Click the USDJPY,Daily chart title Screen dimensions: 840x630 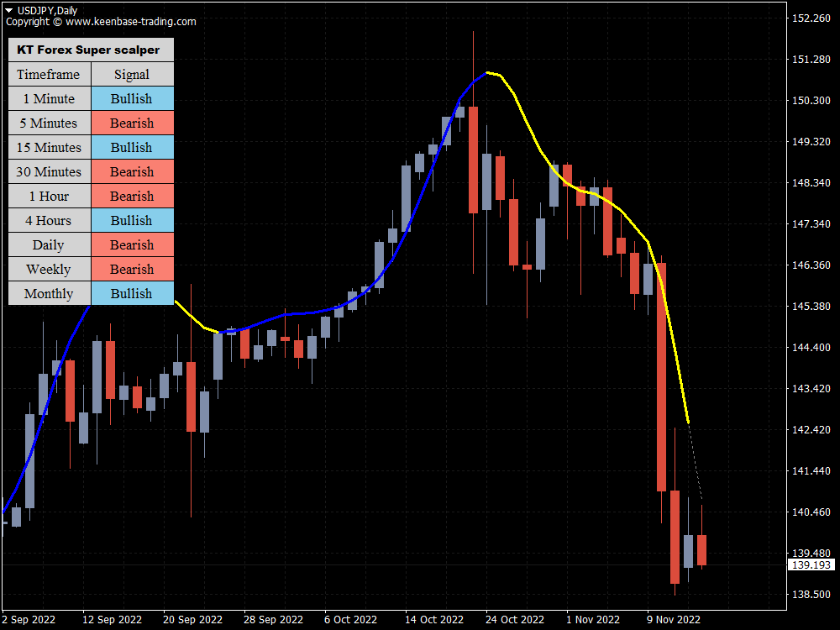tap(47, 10)
